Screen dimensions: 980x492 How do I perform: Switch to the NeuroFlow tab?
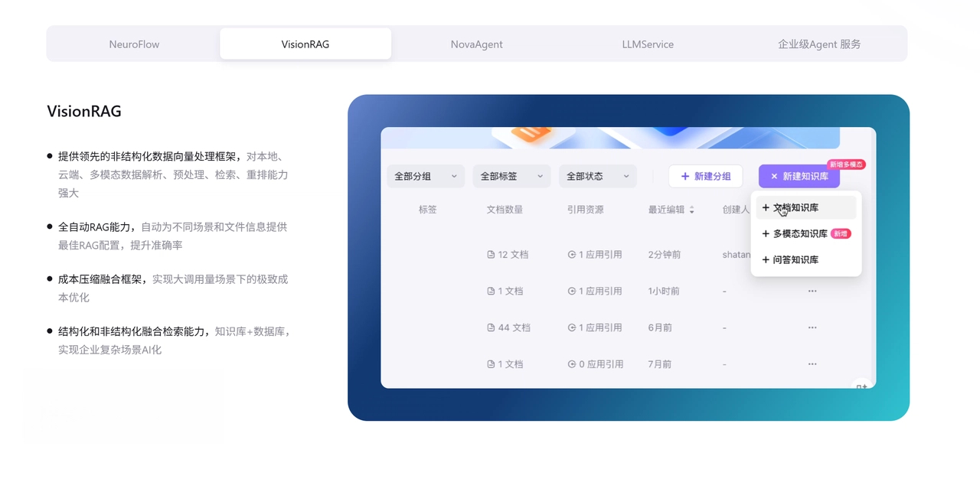pos(134,44)
